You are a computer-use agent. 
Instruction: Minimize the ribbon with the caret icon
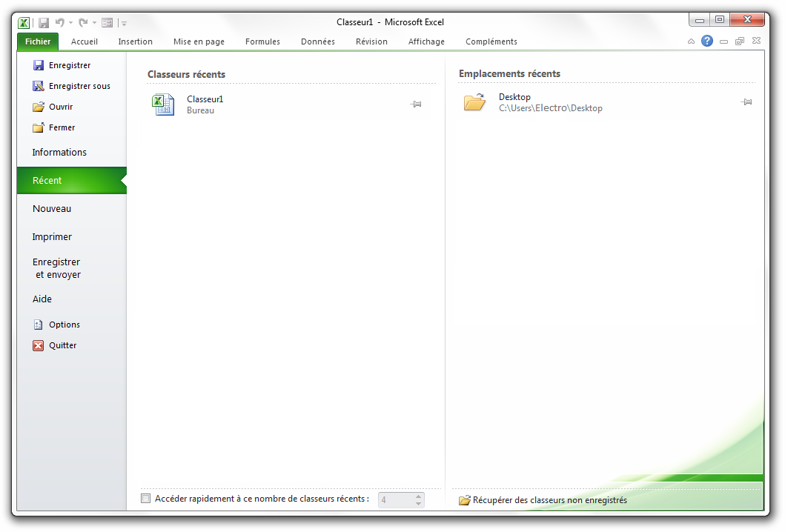click(691, 42)
